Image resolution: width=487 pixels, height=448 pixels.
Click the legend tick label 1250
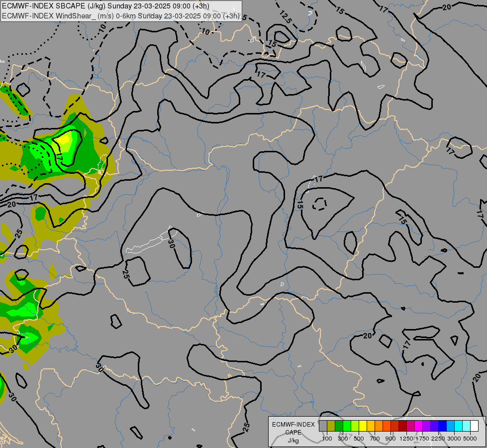pos(406,439)
